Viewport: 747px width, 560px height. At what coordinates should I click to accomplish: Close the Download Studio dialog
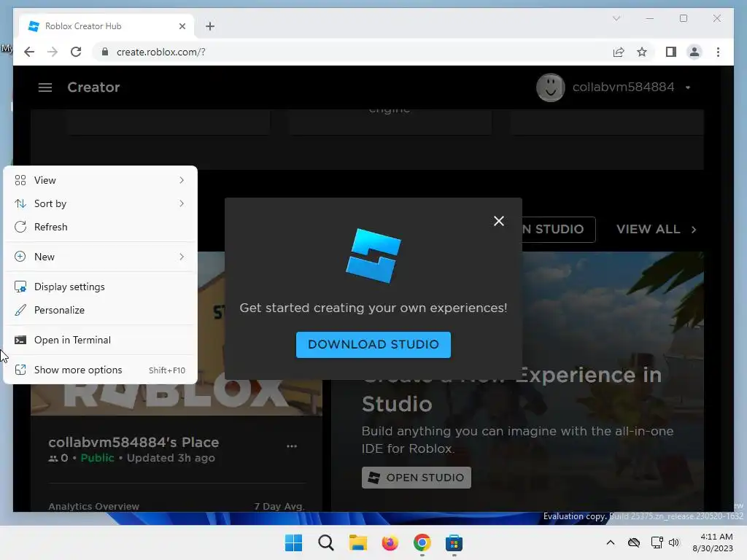point(499,221)
